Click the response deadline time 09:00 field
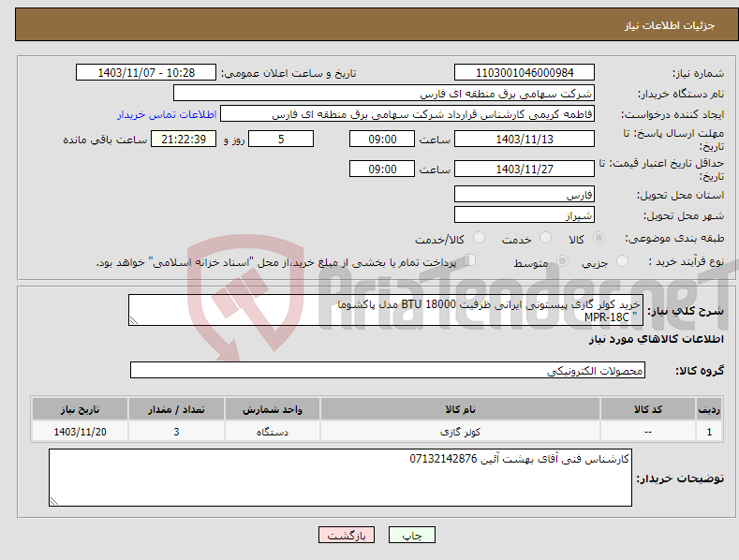 point(382,139)
